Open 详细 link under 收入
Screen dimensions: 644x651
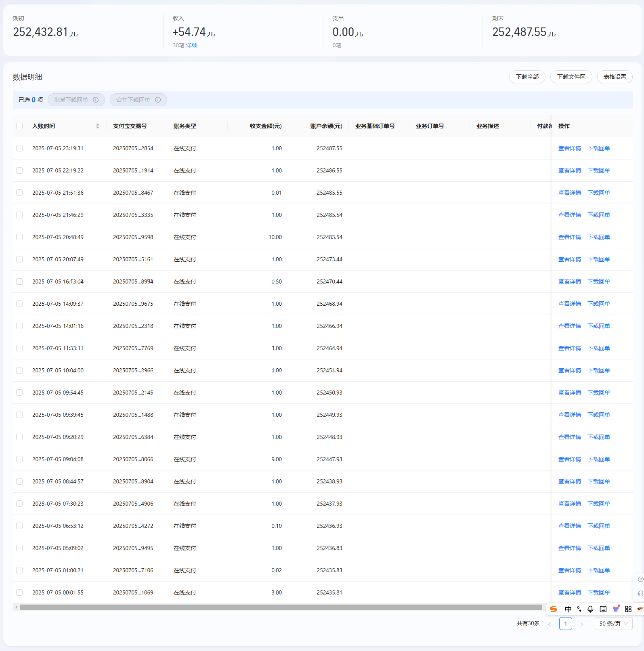click(x=192, y=45)
